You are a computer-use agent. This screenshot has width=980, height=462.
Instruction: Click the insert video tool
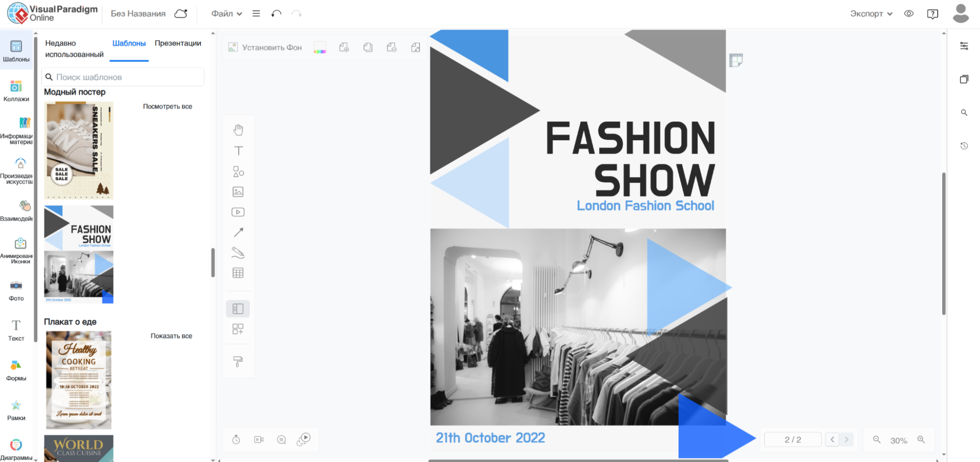click(238, 212)
